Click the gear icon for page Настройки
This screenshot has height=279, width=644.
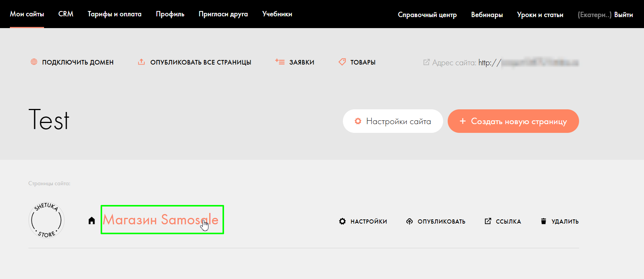tap(343, 221)
